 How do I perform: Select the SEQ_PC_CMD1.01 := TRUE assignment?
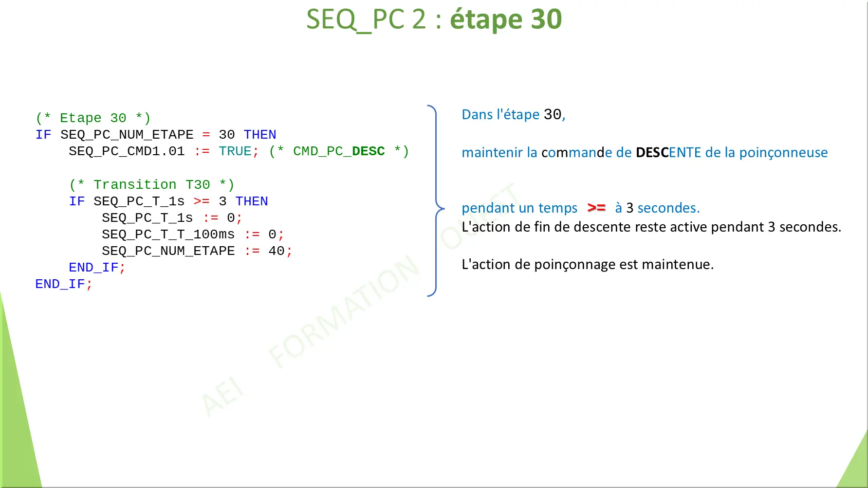tap(163, 151)
